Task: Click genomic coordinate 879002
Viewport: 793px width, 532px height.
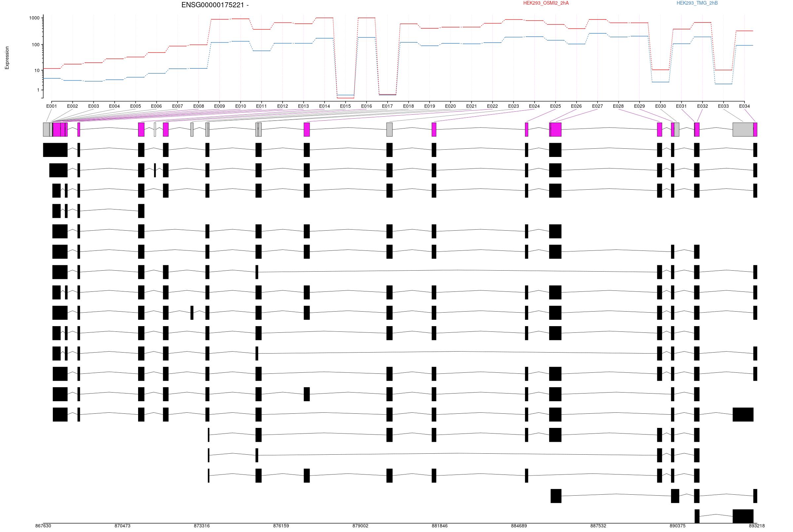Action: (360, 526)
